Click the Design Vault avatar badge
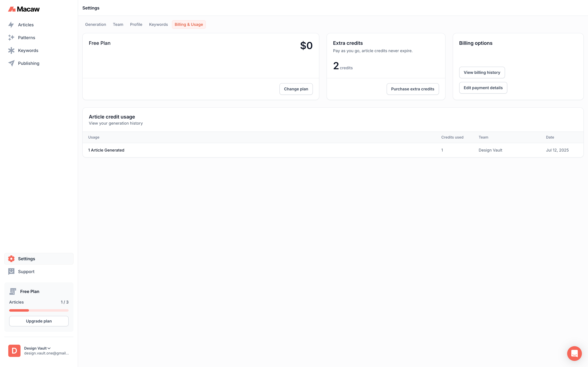588x367 pixels. [x=14, y=350]
